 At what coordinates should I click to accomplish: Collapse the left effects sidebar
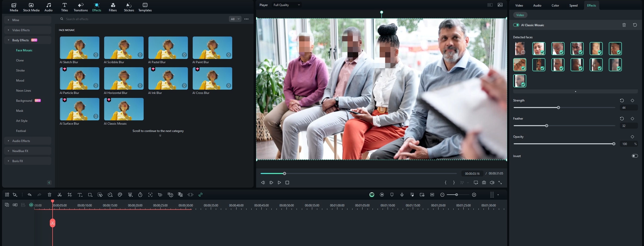[49, 183]
